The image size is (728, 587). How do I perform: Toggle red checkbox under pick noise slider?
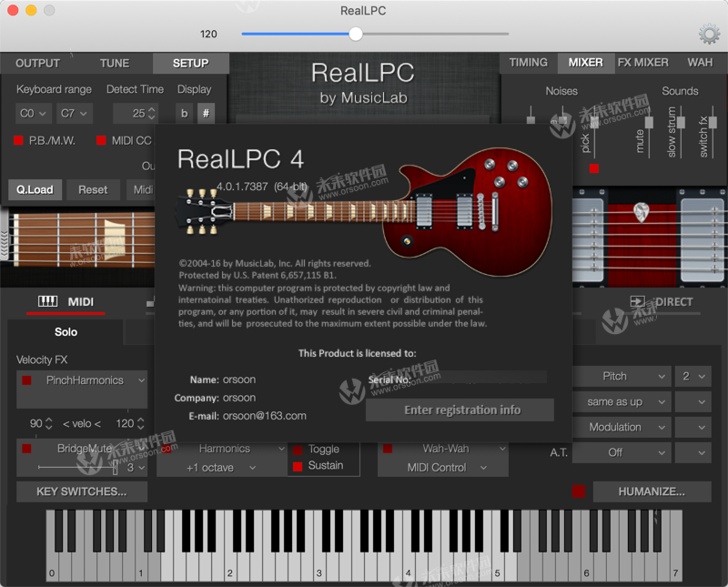click(x=594, y=168)
